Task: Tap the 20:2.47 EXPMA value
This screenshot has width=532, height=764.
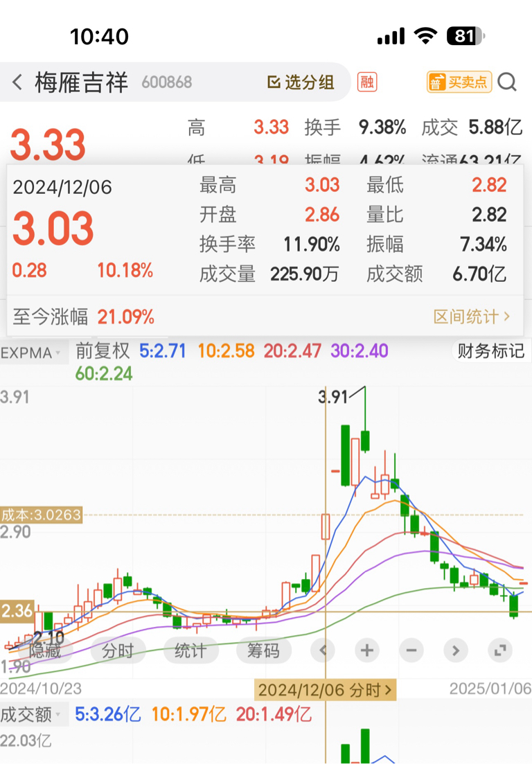Action: pos(292,350)
